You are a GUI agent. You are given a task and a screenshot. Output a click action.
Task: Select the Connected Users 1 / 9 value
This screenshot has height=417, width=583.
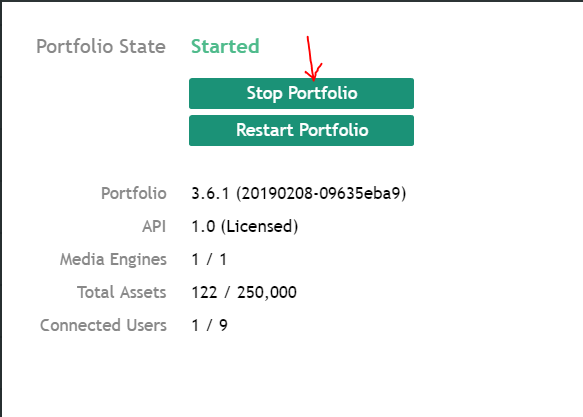(x=209, y=326)
